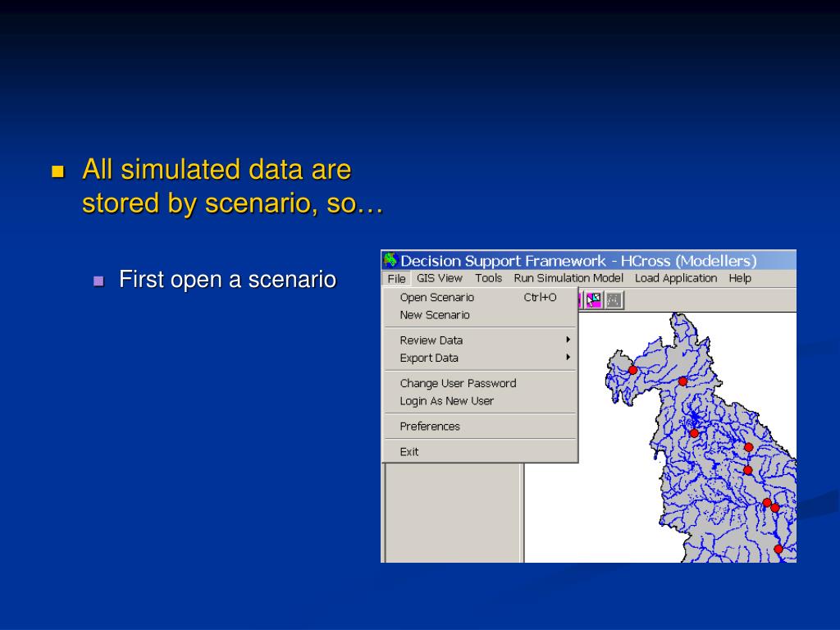Choose Open Scenario from the File menu
840x630 pixels.
click(x=481, y=297)
